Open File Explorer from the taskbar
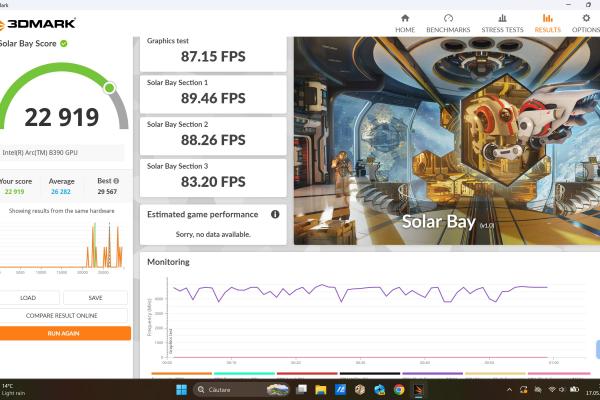The height and width of the screenshot is (400, 600). pyautogui.click(x=321, y=390)
